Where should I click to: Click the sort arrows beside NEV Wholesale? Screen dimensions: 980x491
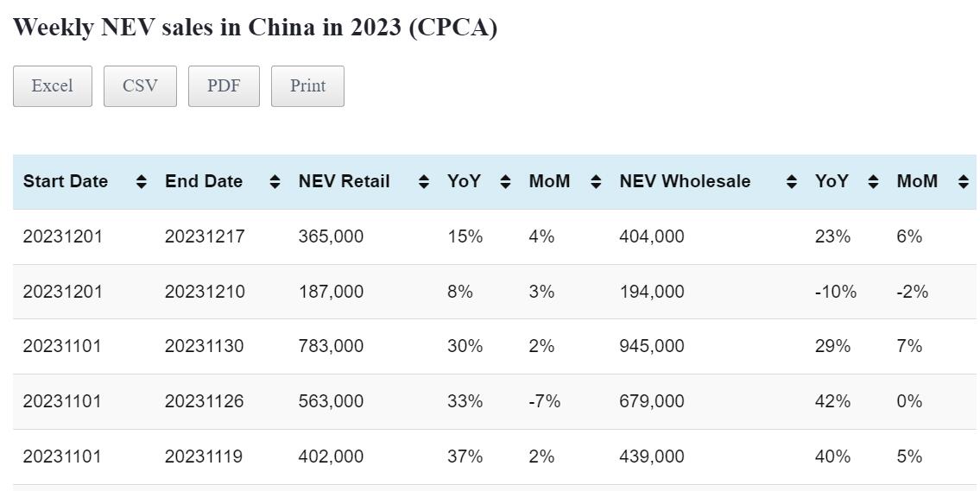pos(791,182)
